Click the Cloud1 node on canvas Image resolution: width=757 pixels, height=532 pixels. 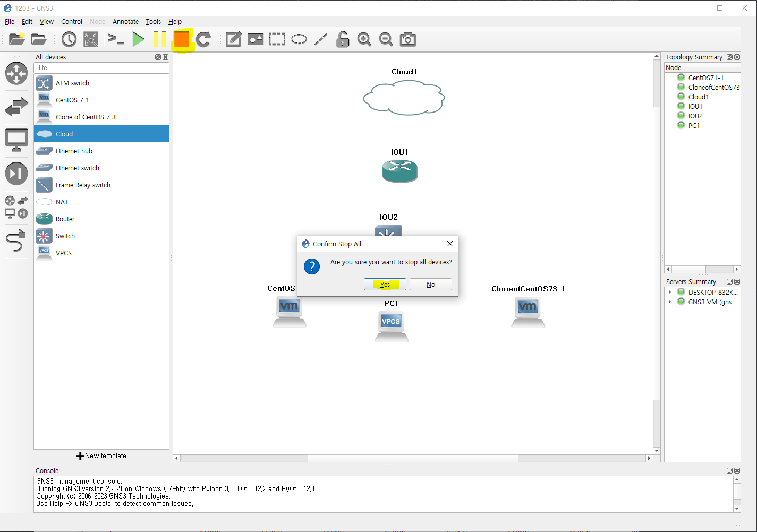pos(404,97)
